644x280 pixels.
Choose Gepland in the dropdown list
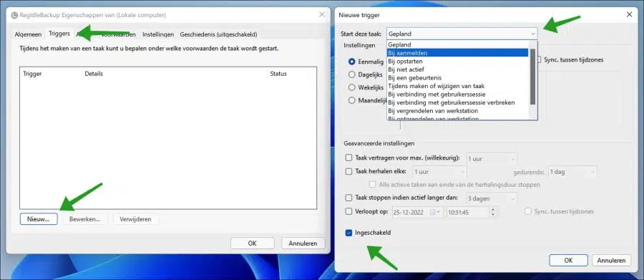457,44
